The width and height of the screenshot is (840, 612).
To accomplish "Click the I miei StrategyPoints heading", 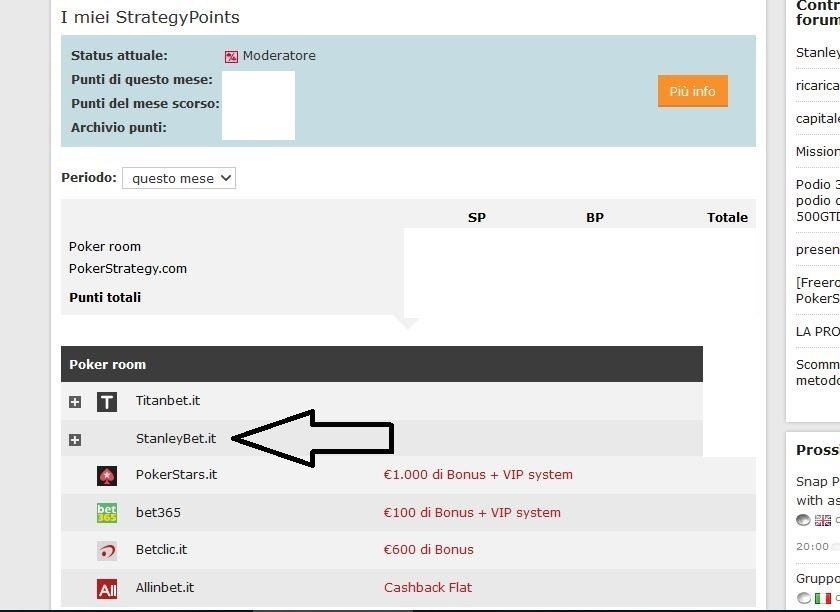I will point(150,17).
